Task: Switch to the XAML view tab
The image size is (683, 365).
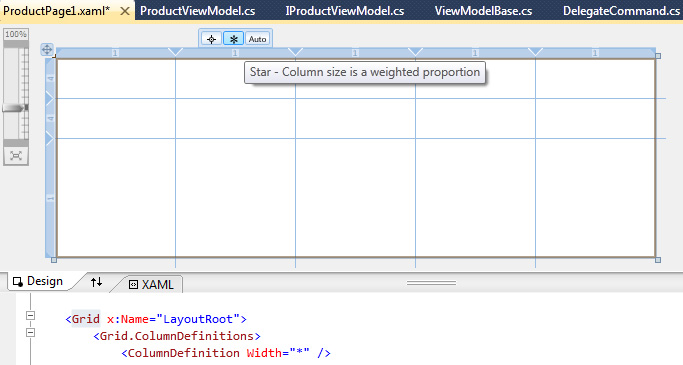Action: pos(151,284)
